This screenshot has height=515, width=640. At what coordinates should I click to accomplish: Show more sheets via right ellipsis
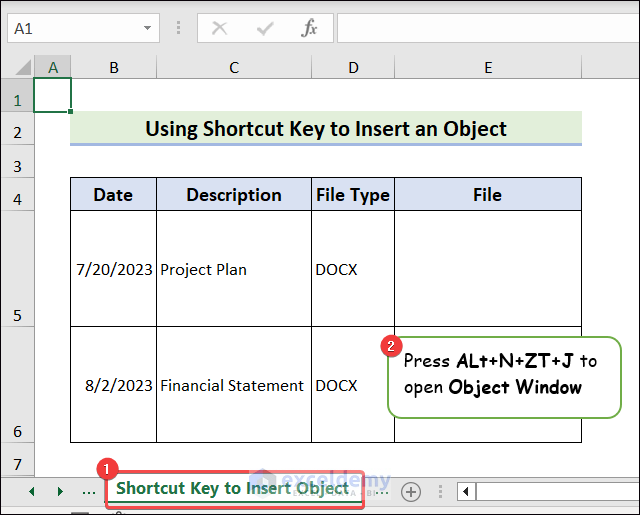[381, 491]
